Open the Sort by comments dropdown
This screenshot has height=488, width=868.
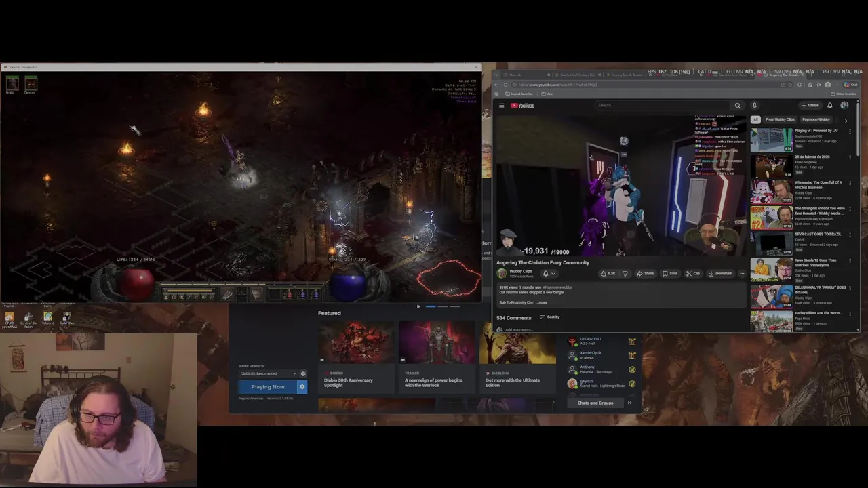pyautogui.click(x=550, y=317)
